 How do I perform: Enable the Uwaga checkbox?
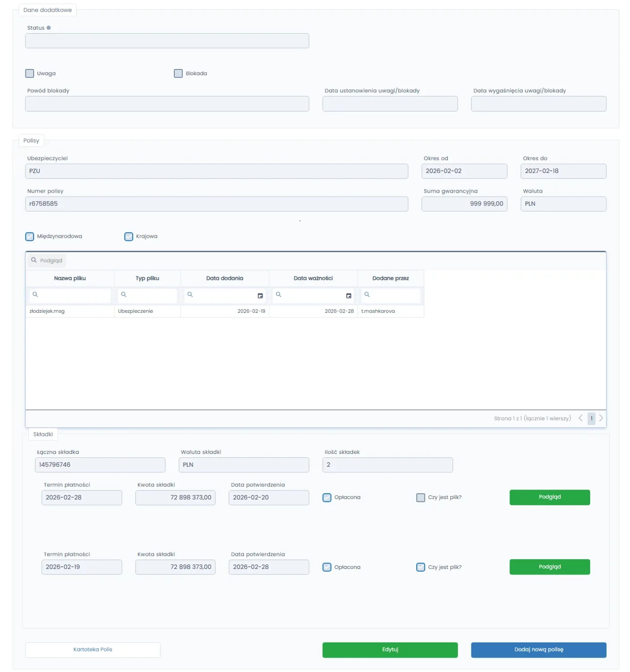click(x=30, y=73)
